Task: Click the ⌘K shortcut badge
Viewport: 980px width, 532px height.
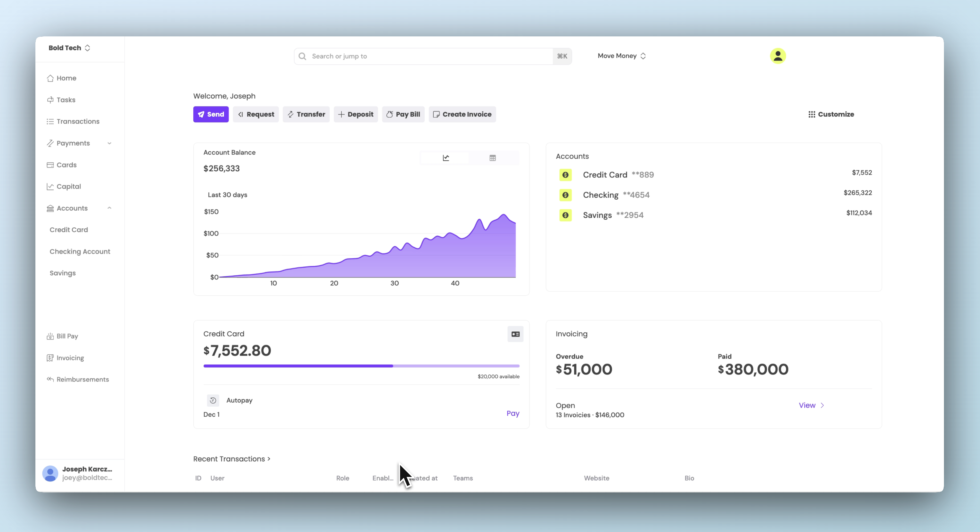Action: pos(562,56)
